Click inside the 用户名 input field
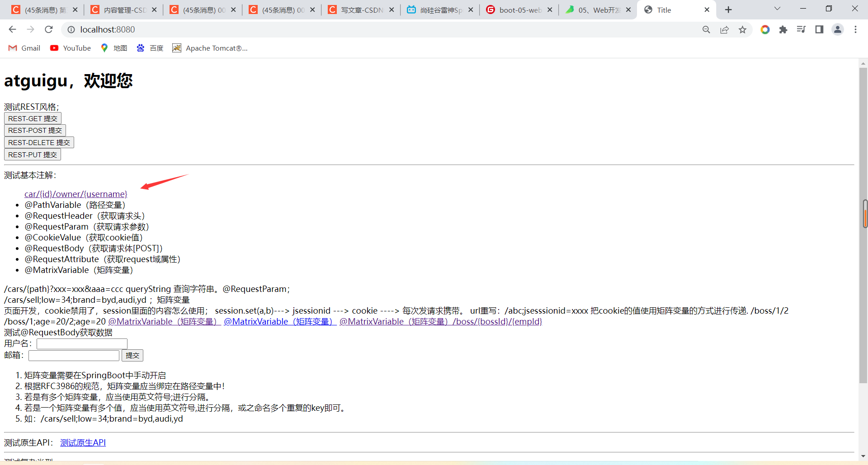Image resolution: width=868 pixels, height=465 pixels. coord(81,343)
